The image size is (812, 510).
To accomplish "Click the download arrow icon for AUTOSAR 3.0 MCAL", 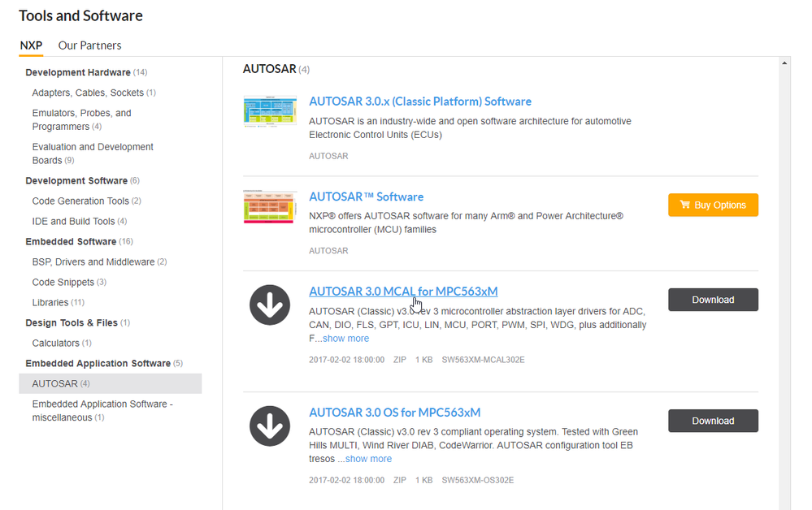I will point(270,305).
